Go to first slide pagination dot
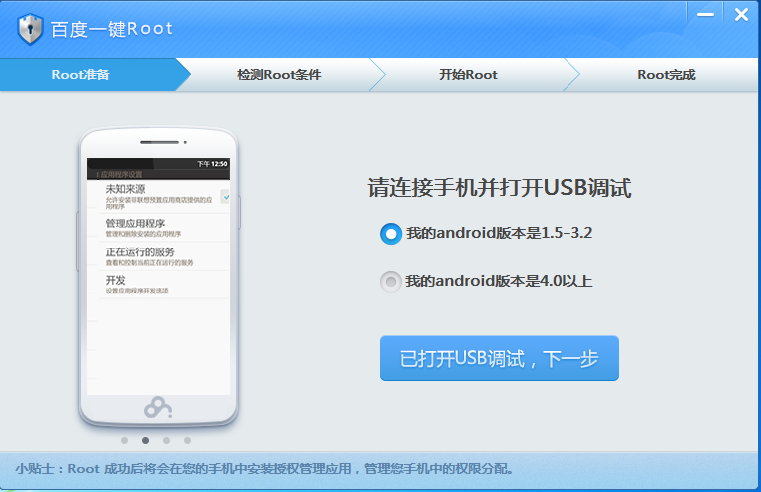The image size is (761, 492). pos(125,440)
